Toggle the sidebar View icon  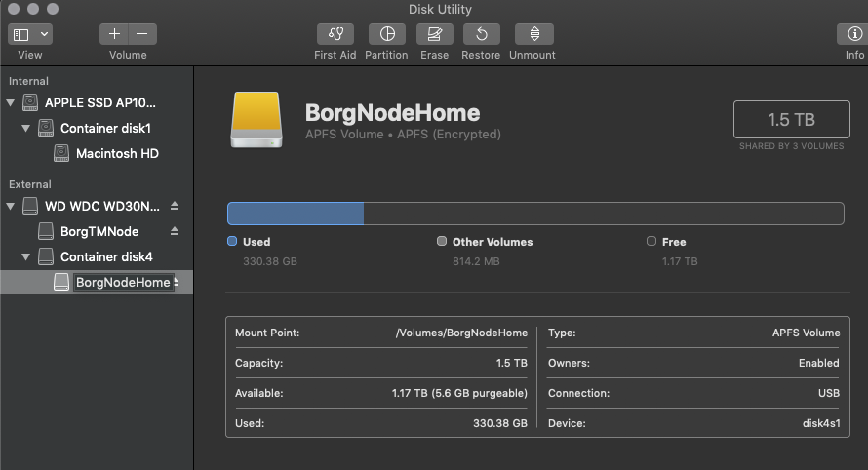pos(21,35)
